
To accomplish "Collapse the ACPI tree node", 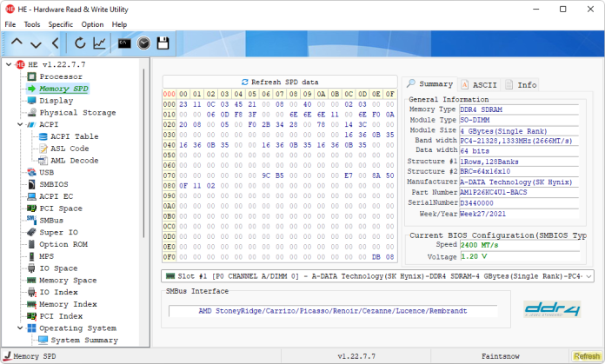I will [x=20, y=125].
